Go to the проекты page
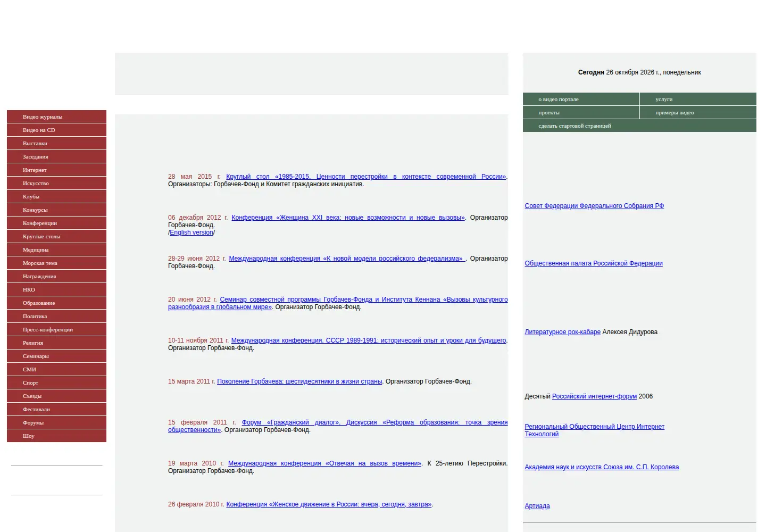Viewport: 766px width, 532px height. (x=581, y=112)
